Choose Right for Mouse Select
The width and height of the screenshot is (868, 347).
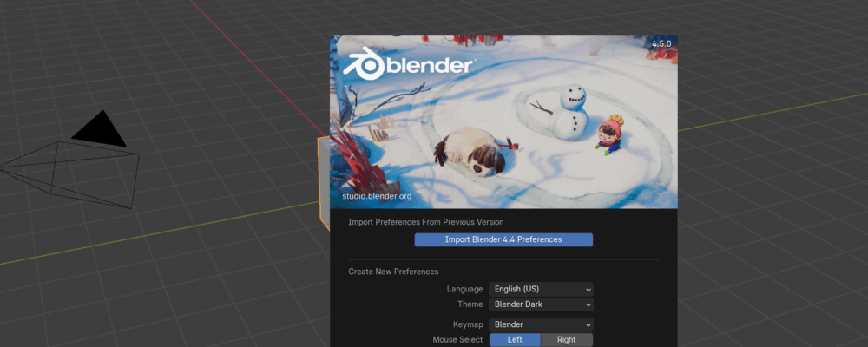coord(567,340)
